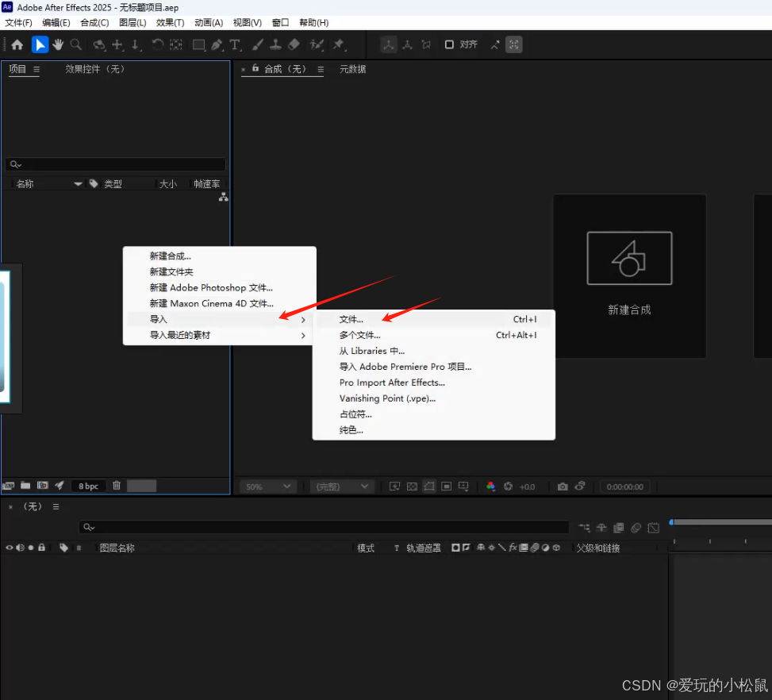The width and height of the screenshot is (772, 700).
Task: Click the View Axis mode icon
Action: click(x=426, y=44)
